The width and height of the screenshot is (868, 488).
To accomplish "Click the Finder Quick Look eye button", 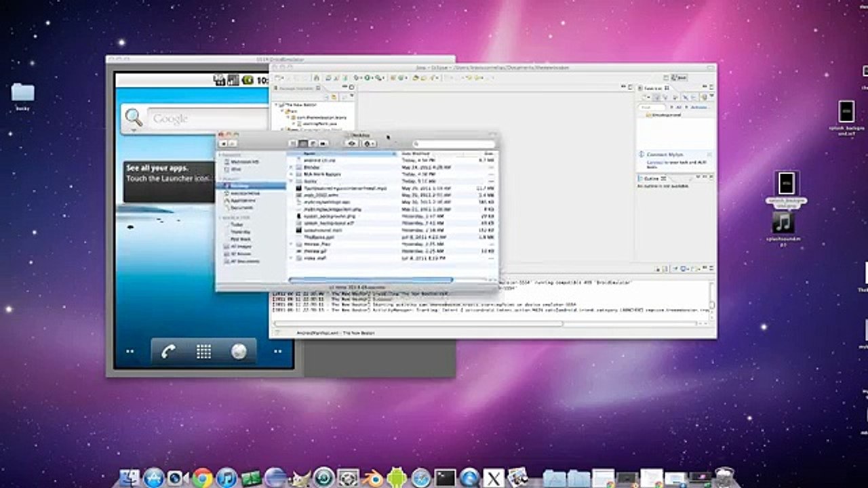I will click(x=351, y=144).
